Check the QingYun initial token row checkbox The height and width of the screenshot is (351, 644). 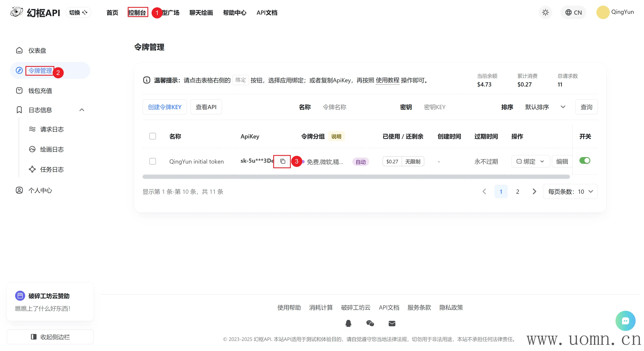[152, 161]
